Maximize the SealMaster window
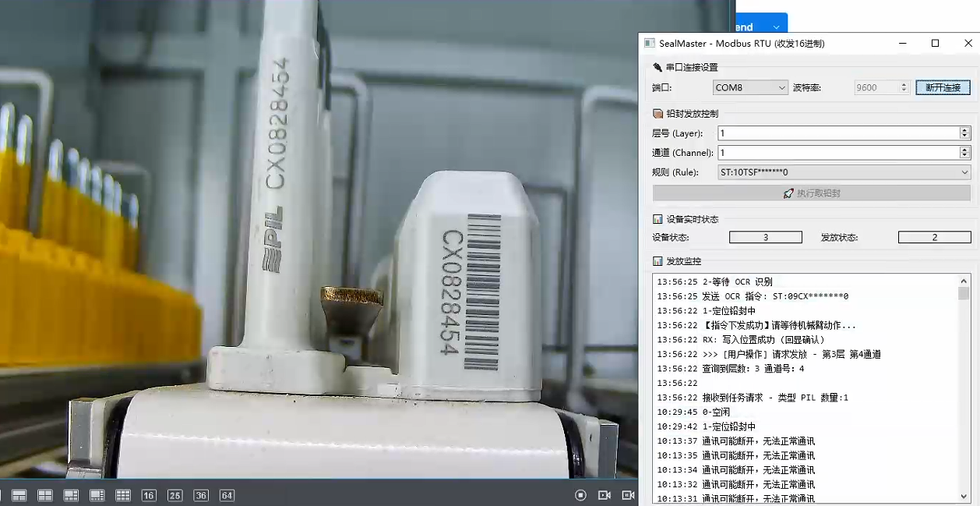The height and width of the screenshot is (506, 980). click(x=936, y=44)
